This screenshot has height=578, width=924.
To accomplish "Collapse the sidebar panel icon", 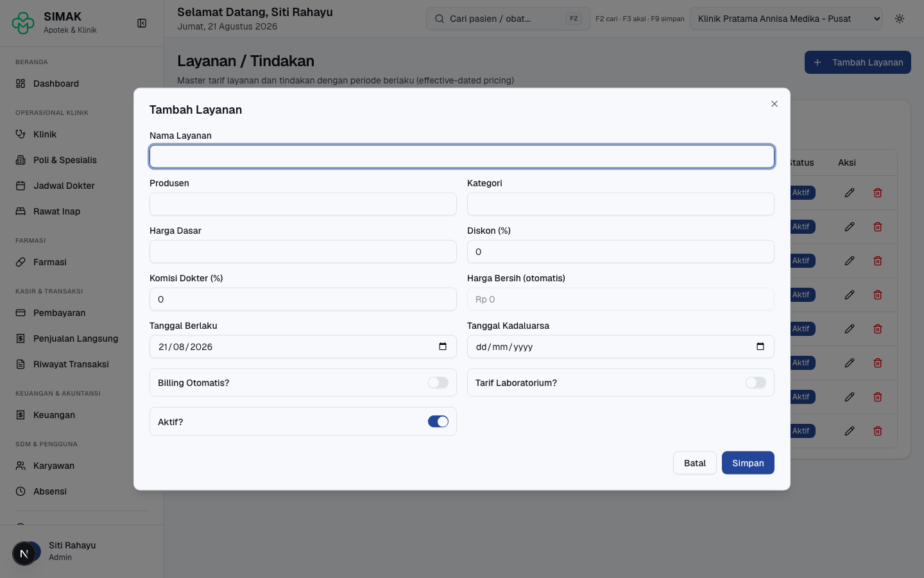I will 142,23.
